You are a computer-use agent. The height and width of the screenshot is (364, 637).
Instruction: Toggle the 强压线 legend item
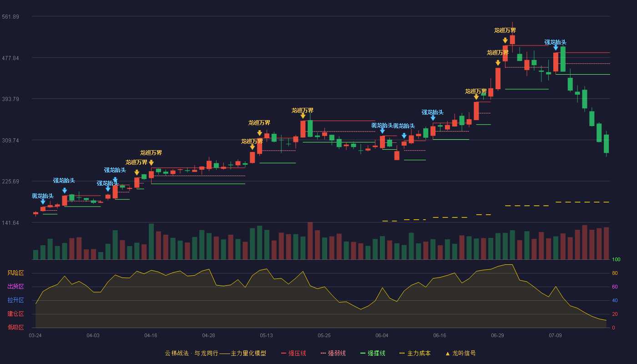[293, 353]
